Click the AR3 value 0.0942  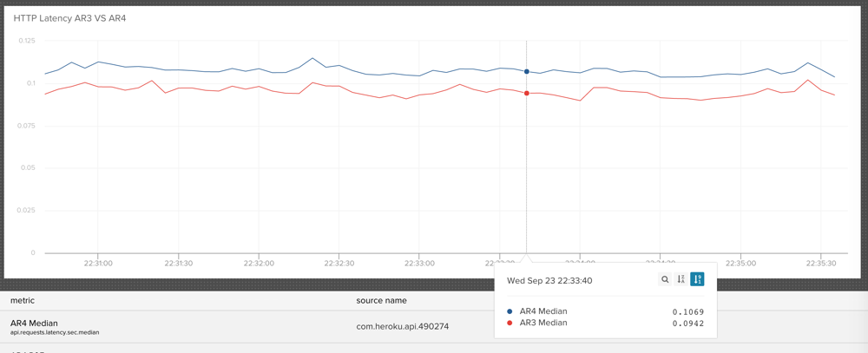coord(687,323)
